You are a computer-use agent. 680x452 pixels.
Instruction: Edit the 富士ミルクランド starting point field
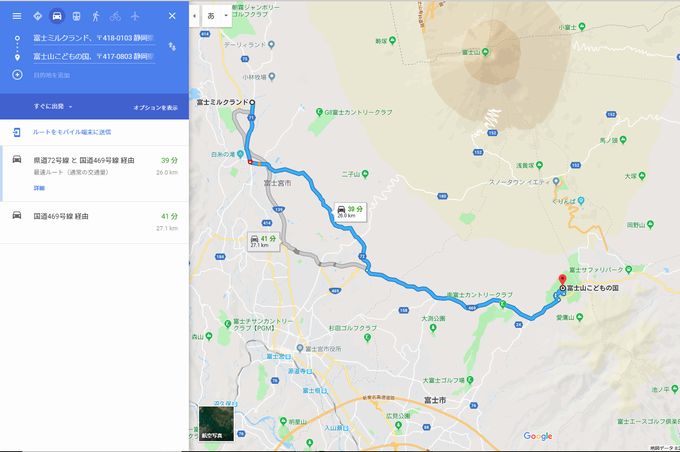pos(94,38)
